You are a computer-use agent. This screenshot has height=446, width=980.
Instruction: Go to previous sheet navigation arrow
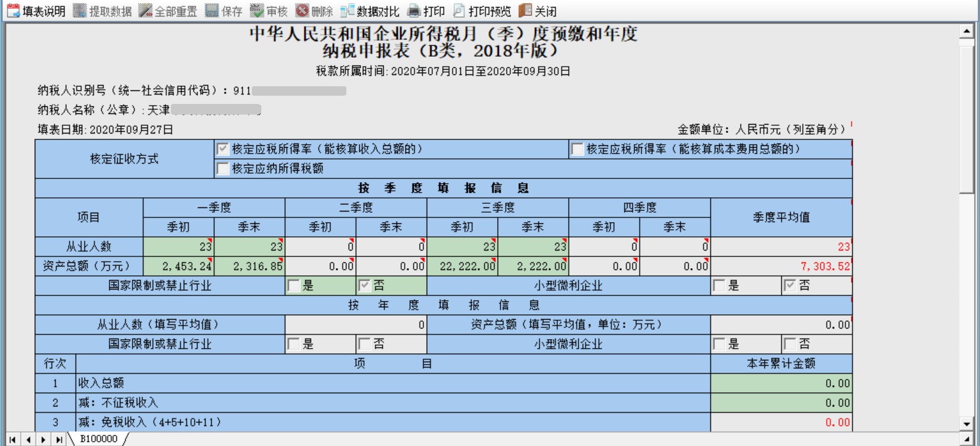click(28, 440)
